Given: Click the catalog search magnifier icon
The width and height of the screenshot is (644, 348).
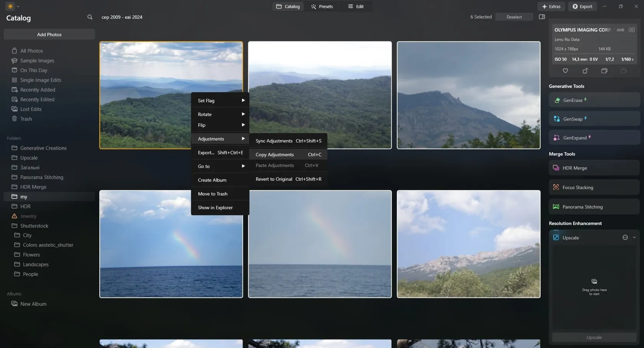Looking at the screenshot, I should coord(90,17).
